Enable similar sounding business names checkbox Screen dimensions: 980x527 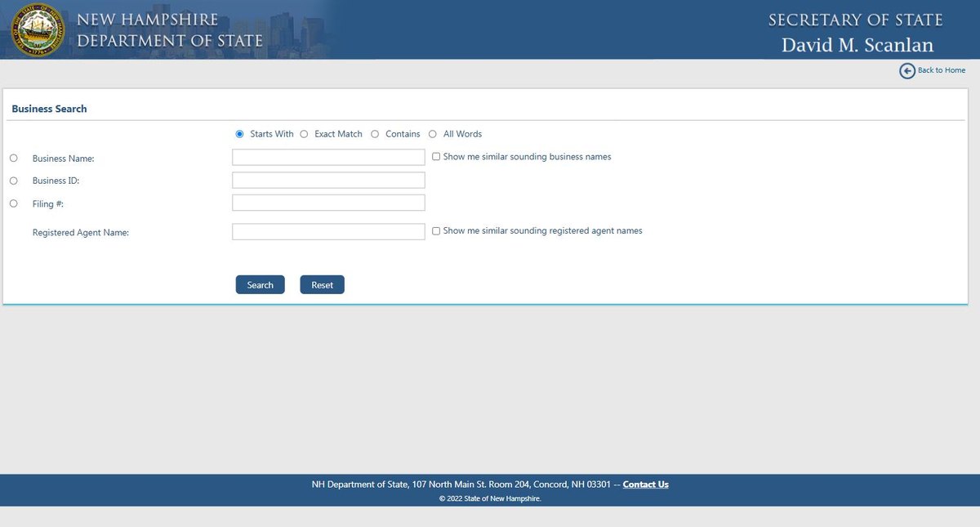click(436, 156)
